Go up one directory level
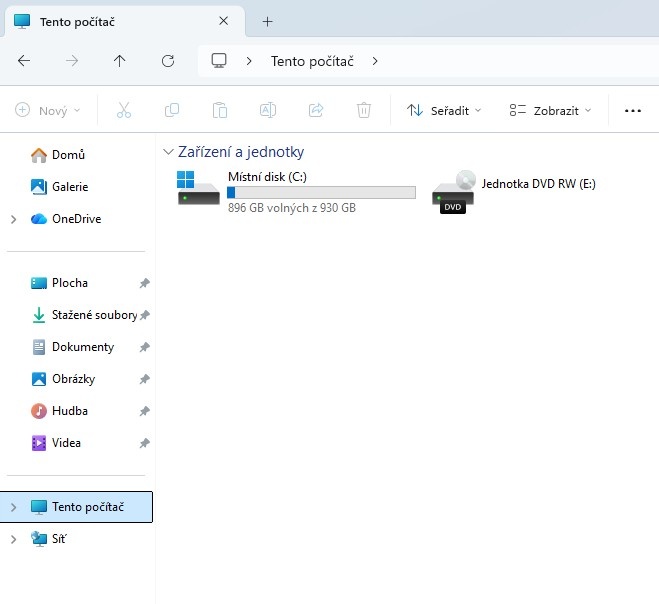659x604 pixels. 120,61
